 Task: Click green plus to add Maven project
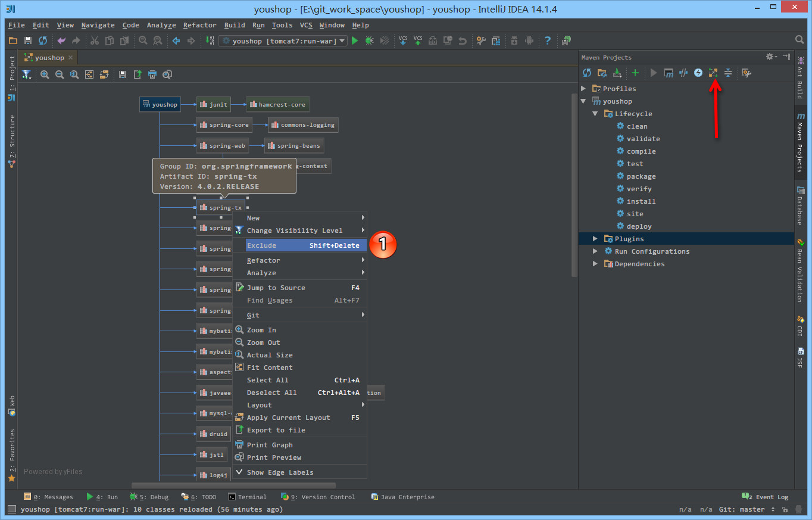pos(635,73)
